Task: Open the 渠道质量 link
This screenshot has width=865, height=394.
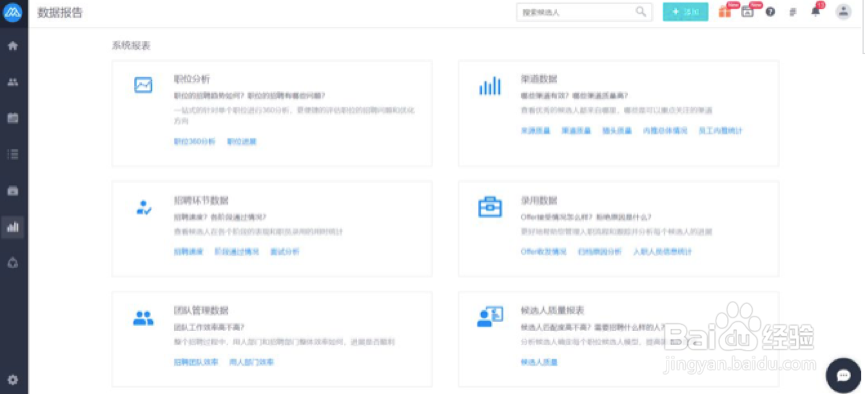Action: (576, 131)
